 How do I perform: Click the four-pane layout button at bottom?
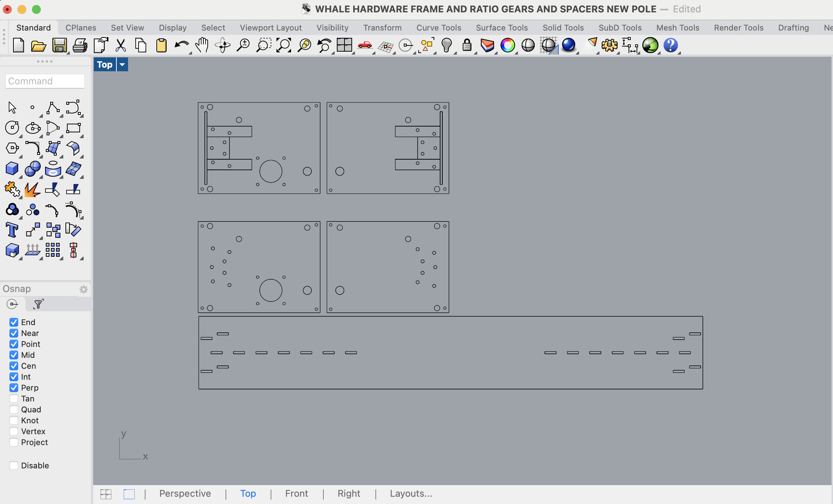(x=106, y=494)
